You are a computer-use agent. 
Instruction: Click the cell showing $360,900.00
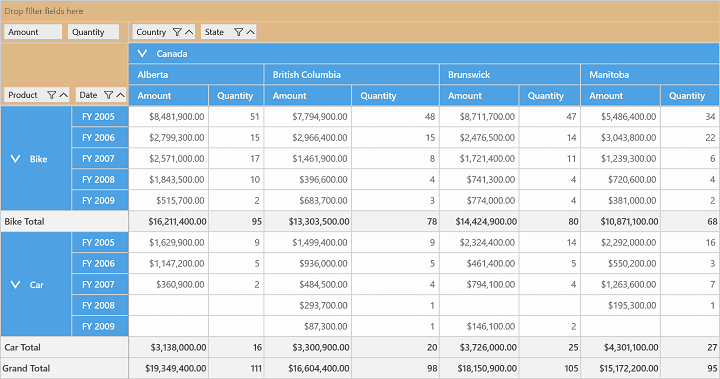coord(169,285)
